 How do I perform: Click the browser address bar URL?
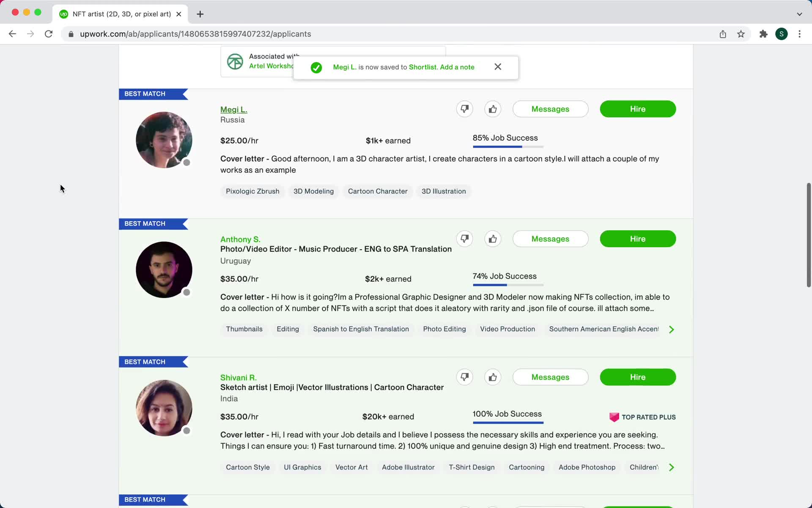(x=195, y=33)
